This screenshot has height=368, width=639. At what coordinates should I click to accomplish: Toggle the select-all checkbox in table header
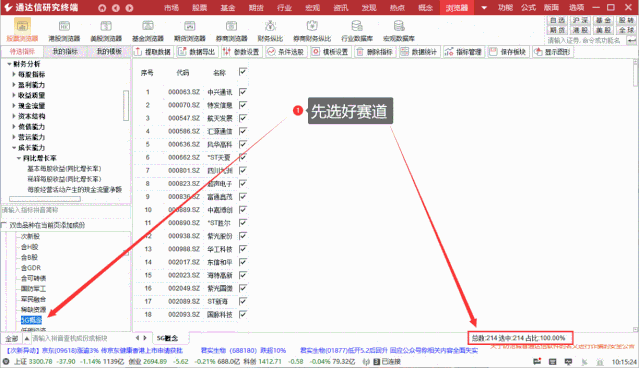click(x=243, y=72)
